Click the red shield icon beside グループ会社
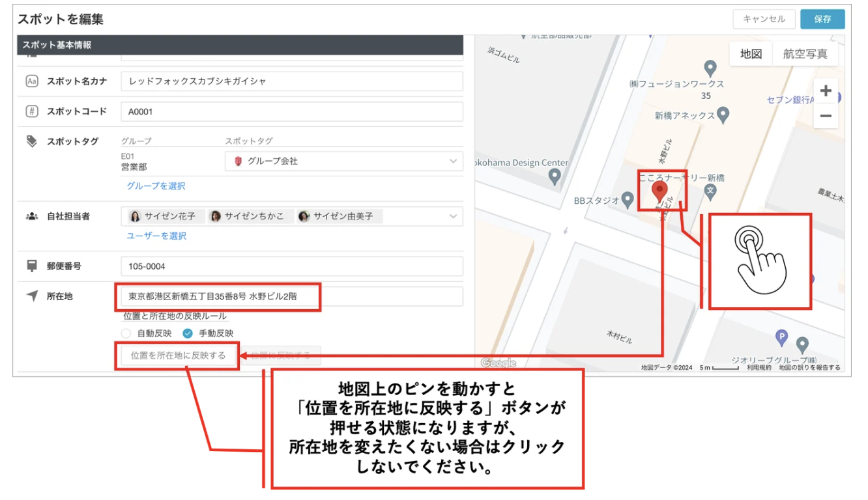Viewport: 868px width, 500px height. pos(238,161)
